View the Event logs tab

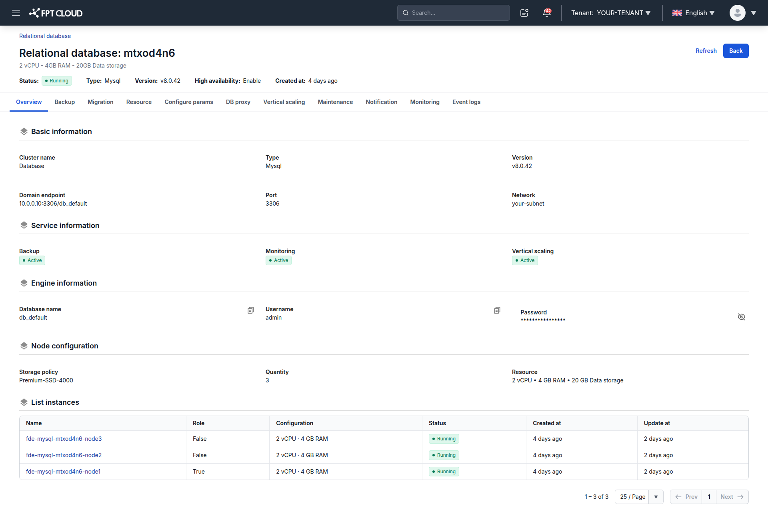tap(466, 102)
